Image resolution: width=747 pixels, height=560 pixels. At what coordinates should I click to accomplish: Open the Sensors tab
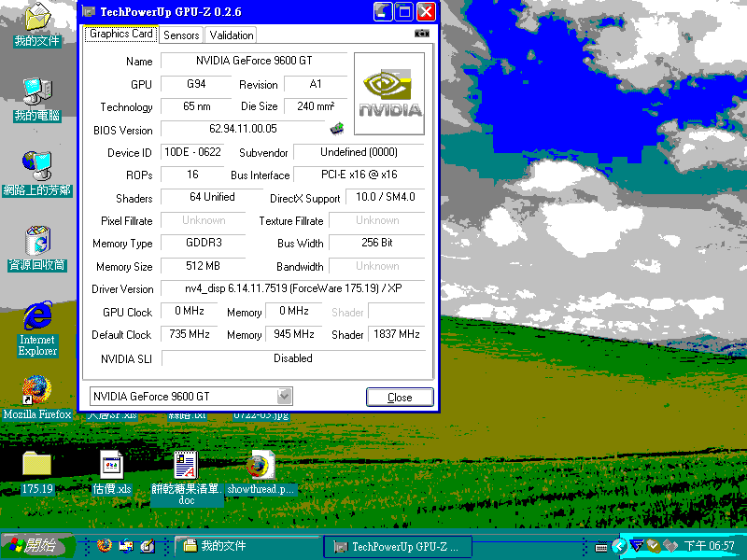[181, 35]
